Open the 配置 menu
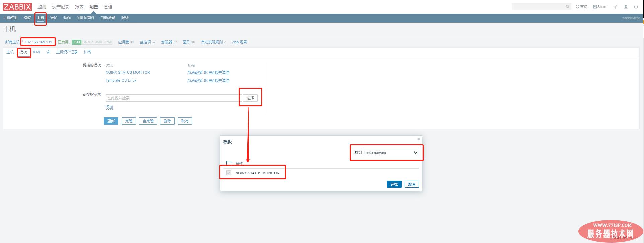The height and width of the screenshot is (243, 644). point(94,7)
